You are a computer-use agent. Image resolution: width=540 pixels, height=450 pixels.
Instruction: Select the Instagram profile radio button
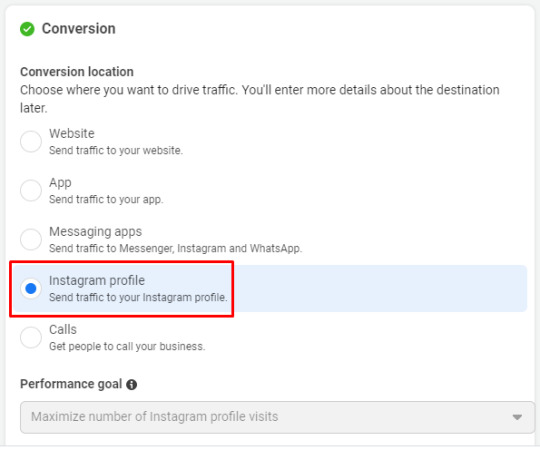(31, 288)
